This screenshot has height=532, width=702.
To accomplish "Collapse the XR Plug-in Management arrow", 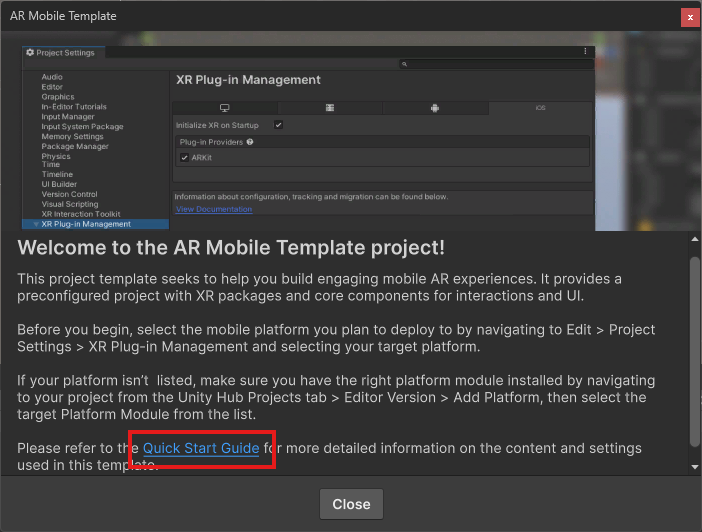I will [x=36, y=224].
